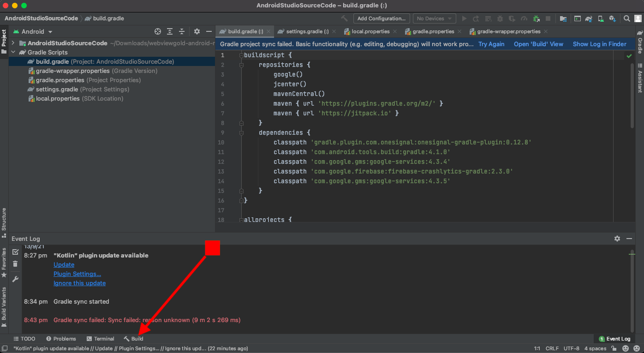Expand the AndroidStudioSourceCode folder node
The height and width of the screenshot is (353, 644).
tap(13, 43)
